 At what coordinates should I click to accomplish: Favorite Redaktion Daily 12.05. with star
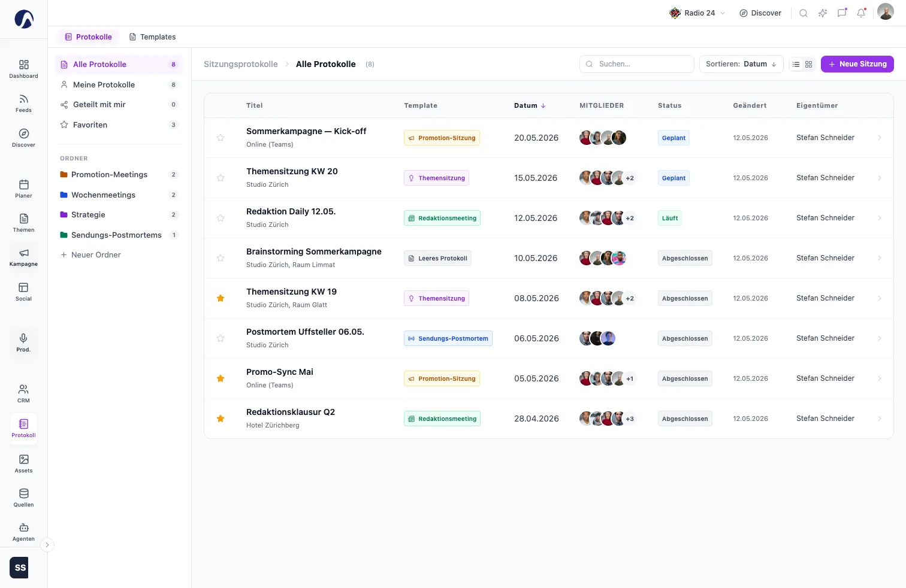coord(221,218)
